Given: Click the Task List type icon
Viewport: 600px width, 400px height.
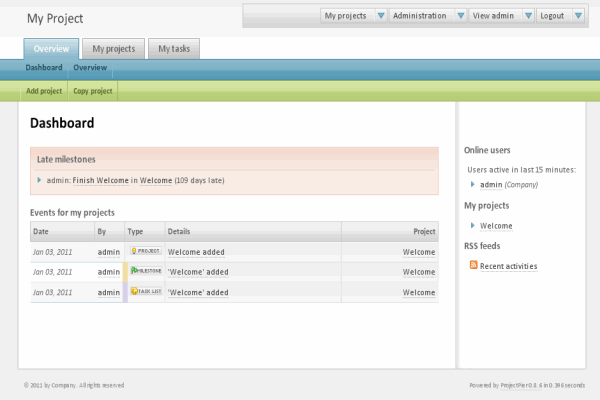Looking at the screenshot, I should coord(145,291).
